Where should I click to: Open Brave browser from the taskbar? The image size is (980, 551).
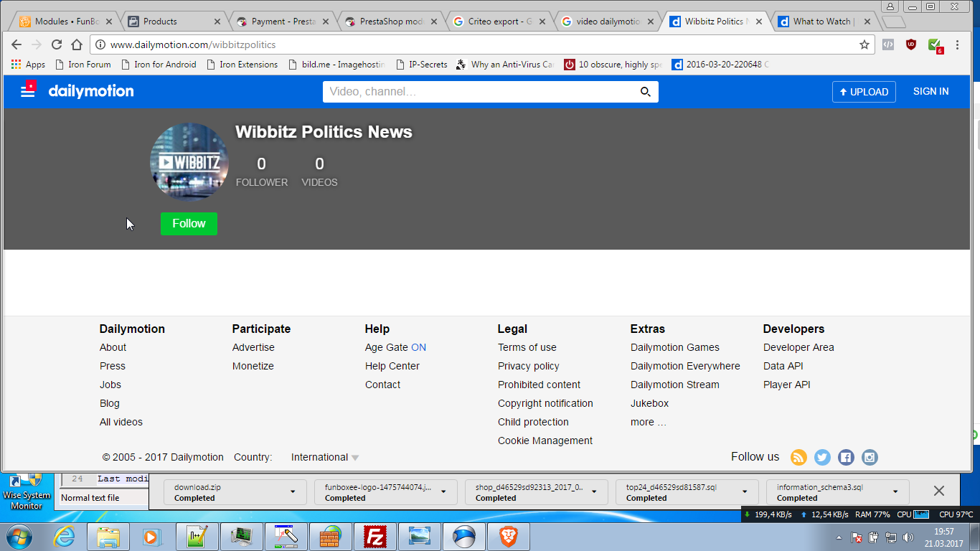click(509, 537)
